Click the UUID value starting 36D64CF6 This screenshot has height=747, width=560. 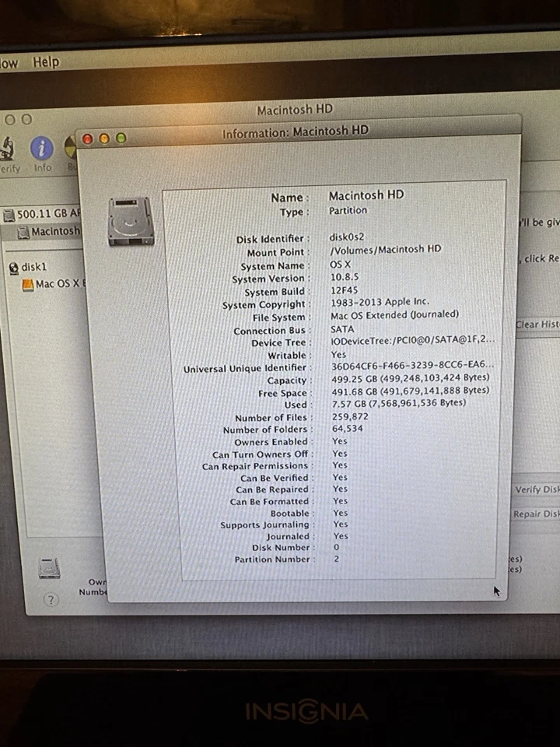point(412,366)
